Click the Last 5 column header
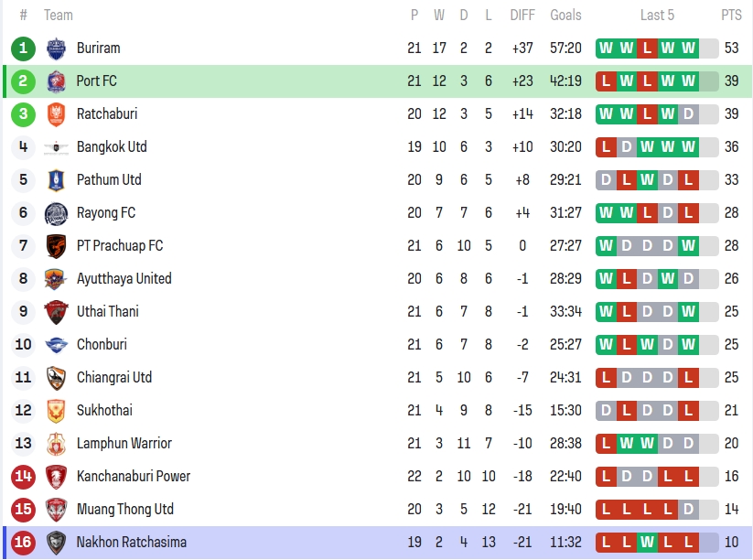The image size is (753, 560). click(x=657, y=15)
